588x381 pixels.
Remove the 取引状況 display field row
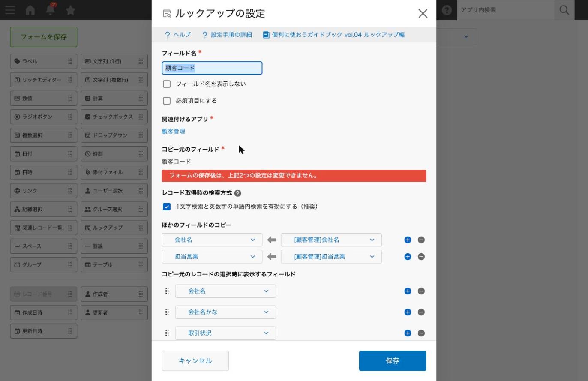(x=421, y=333)
